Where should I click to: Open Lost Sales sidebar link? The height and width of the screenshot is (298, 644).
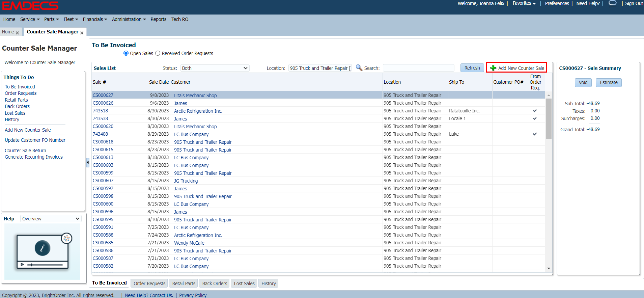coord(15,113)
